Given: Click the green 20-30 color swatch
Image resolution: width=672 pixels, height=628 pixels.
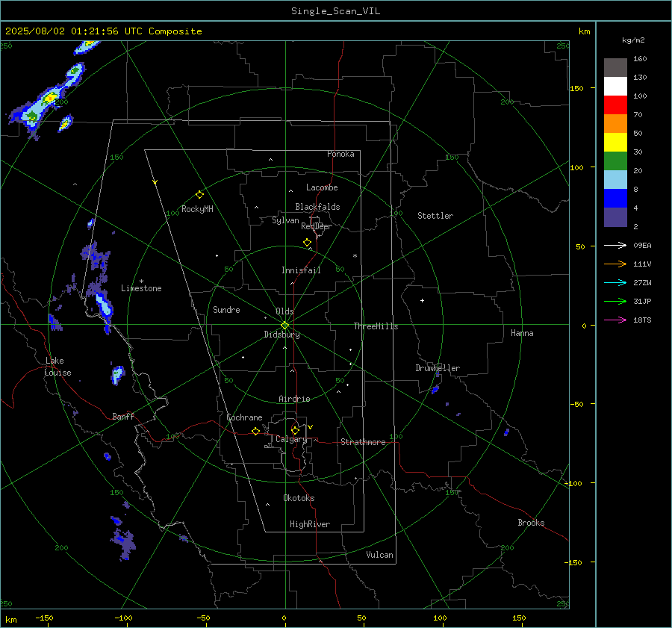Looking at the screenshot, I should [x=615, y=161].
